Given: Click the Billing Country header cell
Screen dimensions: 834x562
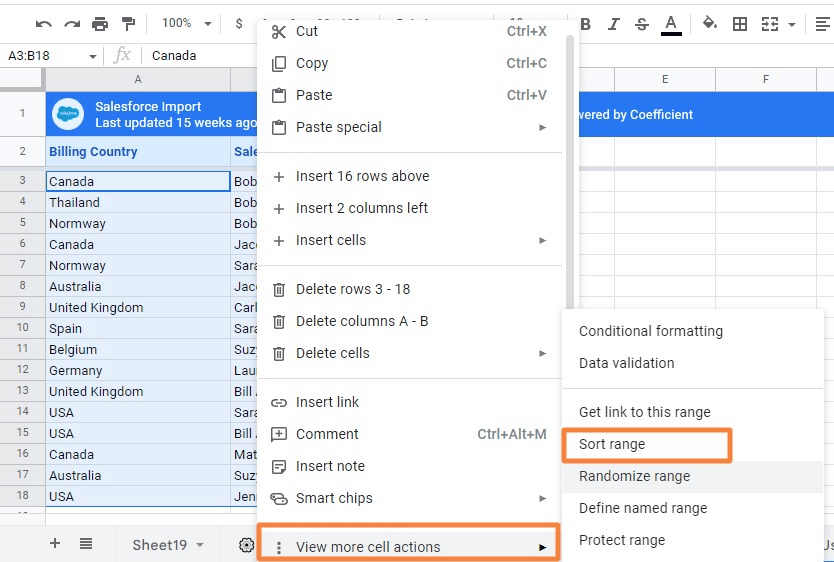Looking at the screenshot, I should (138, 152).
